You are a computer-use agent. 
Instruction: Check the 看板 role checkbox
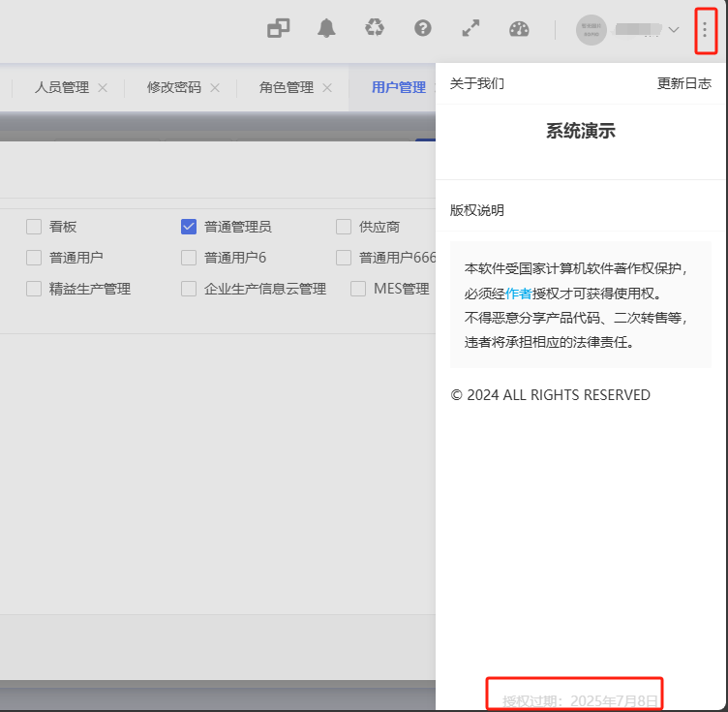point(34,227)
